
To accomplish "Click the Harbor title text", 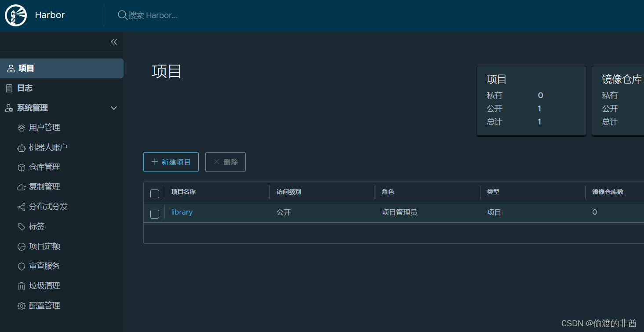I will pos(50,15).
